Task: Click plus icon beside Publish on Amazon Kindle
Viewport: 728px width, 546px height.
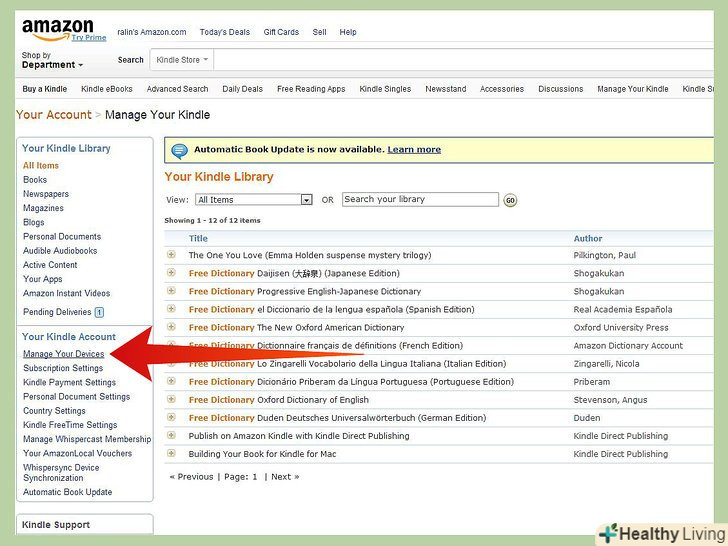Action: click(172, 436)
